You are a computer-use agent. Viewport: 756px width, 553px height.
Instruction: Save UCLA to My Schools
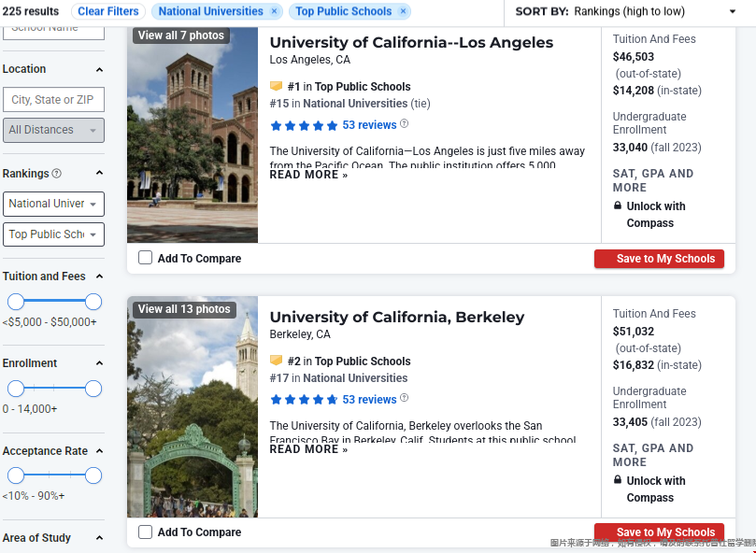coord(659,259)
